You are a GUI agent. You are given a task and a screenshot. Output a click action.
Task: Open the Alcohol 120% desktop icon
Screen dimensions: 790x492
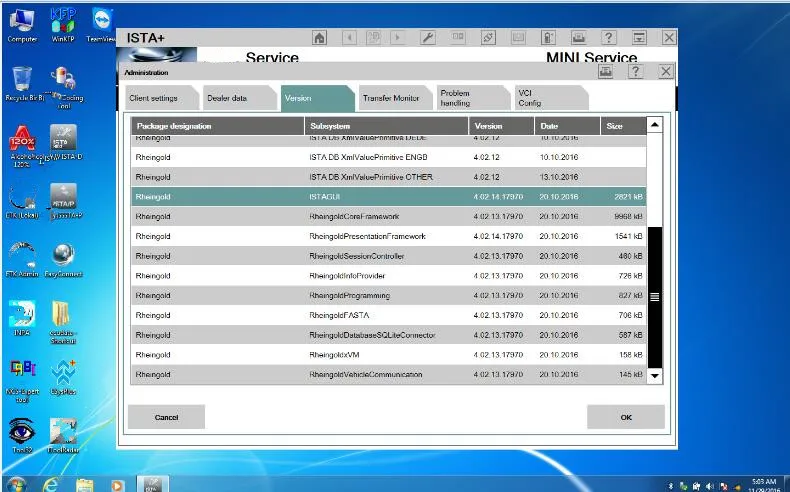pyautogui.click(x=22, y=146)
